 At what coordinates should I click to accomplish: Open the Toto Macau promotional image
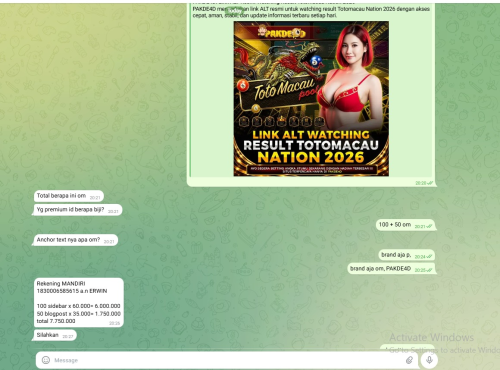click(311, 99)
